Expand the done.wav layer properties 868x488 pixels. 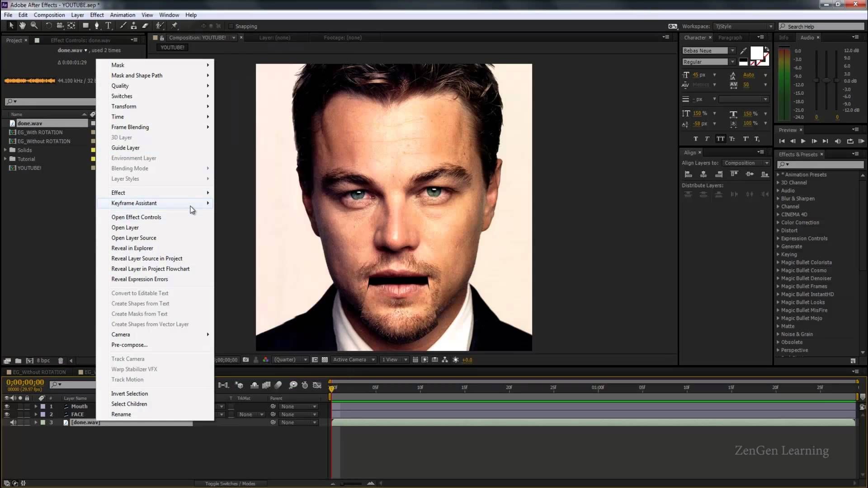(36, 422)
